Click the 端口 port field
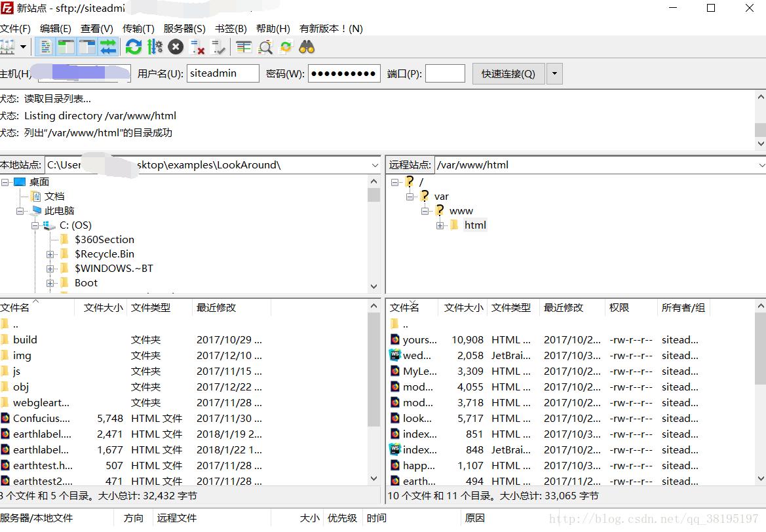Image resolution: width=766 pixels, height=532 pixels. [x=445, y=73]
